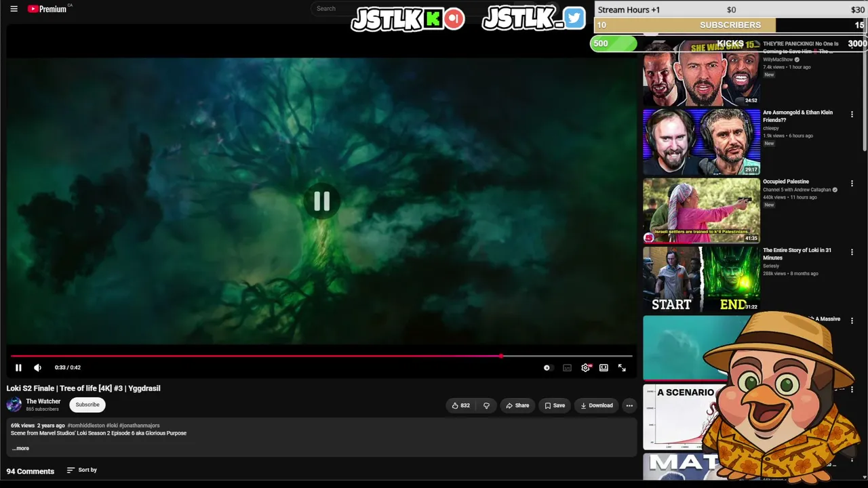Open options for 'A Massive' video
This screenshot has height=488, width=868.
coord(852,321)
